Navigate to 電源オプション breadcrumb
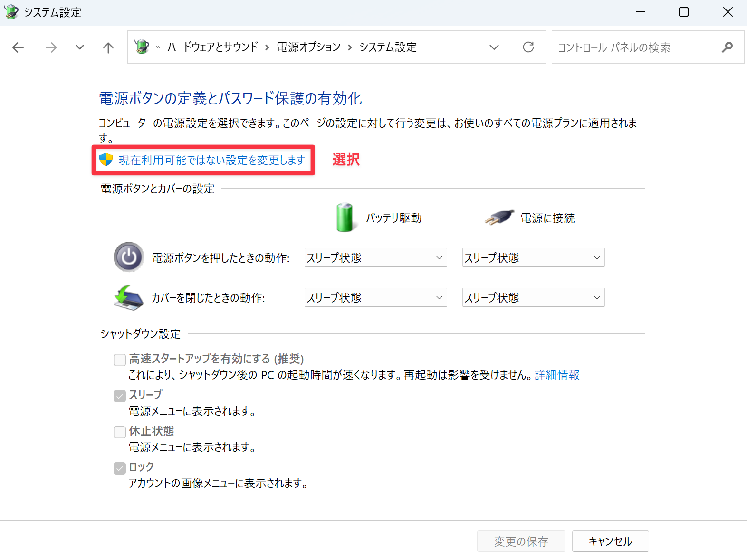Screen dimensions: 747x560 (309, 47)
